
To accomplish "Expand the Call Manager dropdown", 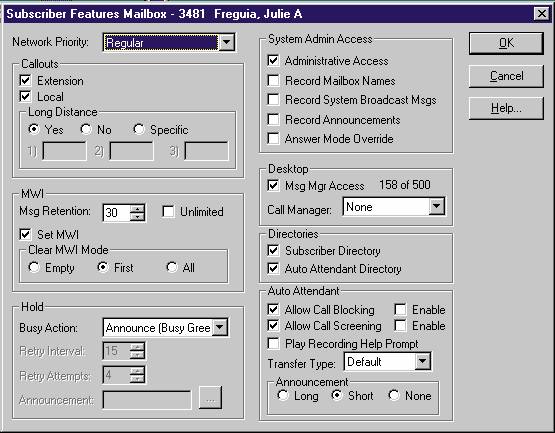I will pyautogui.click(x=437, y=206).
